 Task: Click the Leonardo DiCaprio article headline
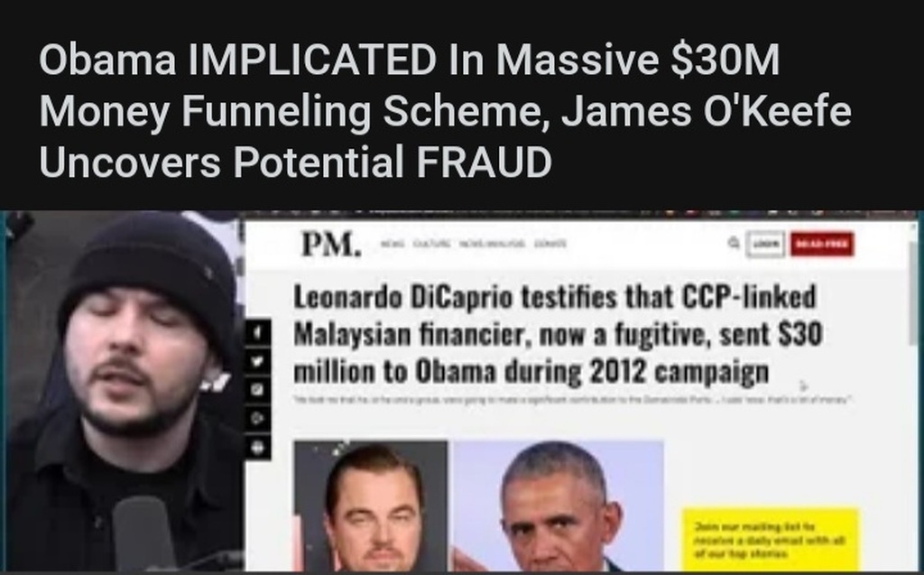(557, 334)
